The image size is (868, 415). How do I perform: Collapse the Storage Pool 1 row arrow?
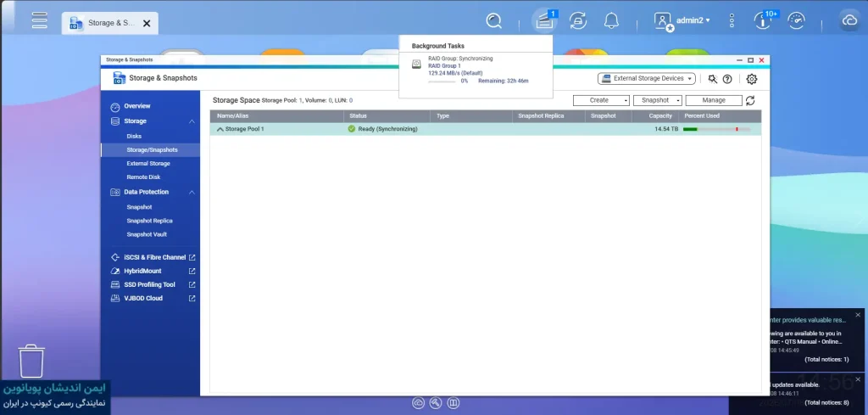point(220,129)
